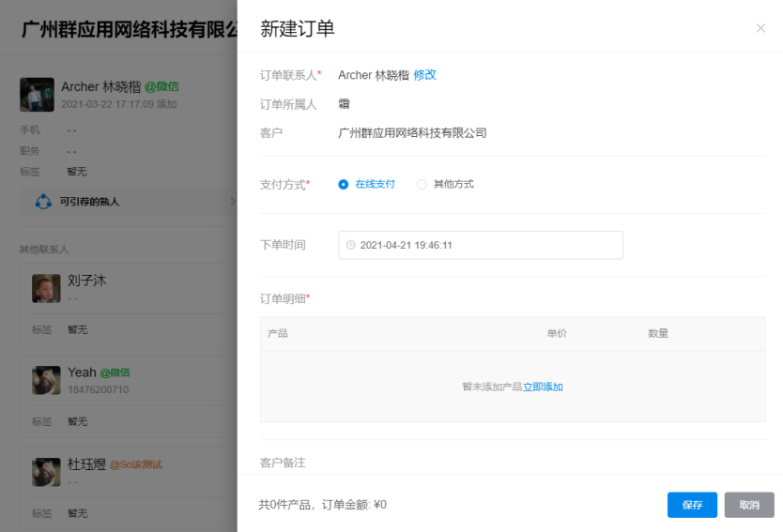Click the @微信 tag beside Archer 林晓楷

pyautogui.click(x=161, y=86)
